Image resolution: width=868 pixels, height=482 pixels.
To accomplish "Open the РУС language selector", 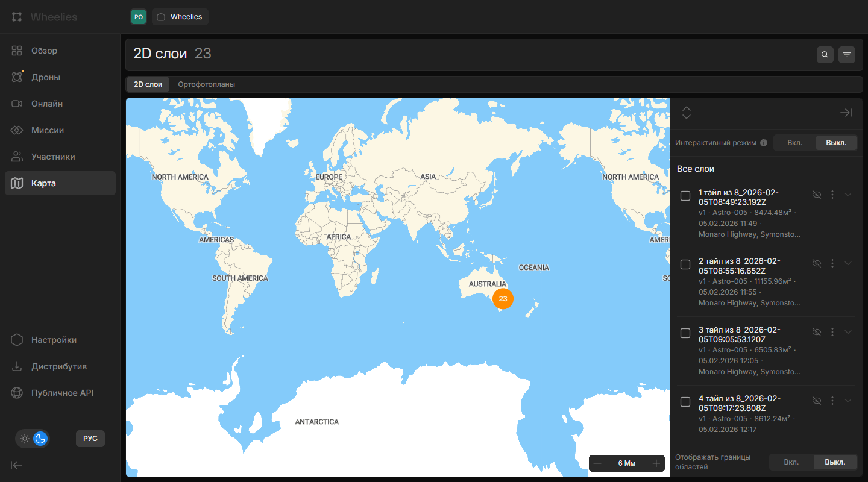I will [90, 439].
